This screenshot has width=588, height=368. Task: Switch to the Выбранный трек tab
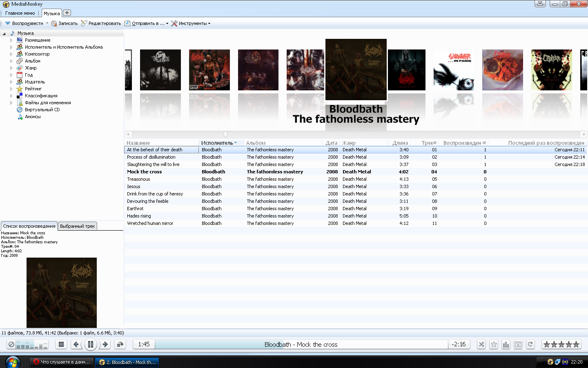tap(77, 226)
